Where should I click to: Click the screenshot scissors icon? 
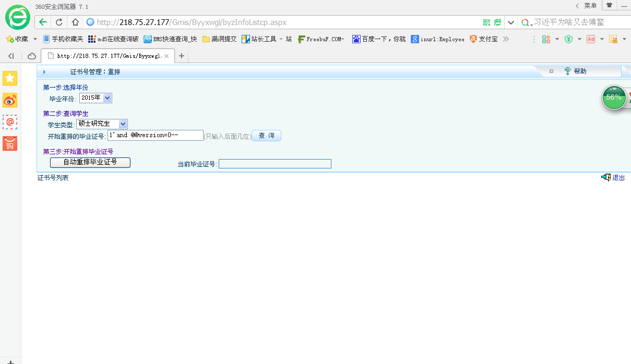click(x=613, y=39)
